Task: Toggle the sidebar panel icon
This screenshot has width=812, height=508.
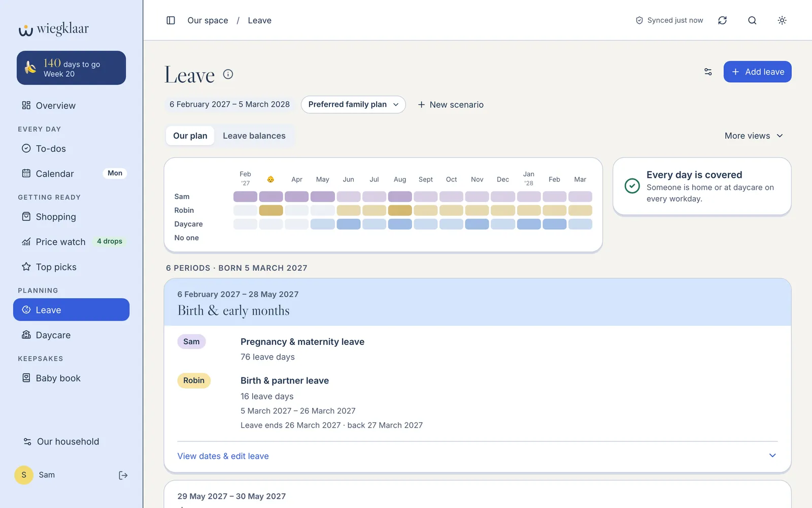Action: (171, 20)
